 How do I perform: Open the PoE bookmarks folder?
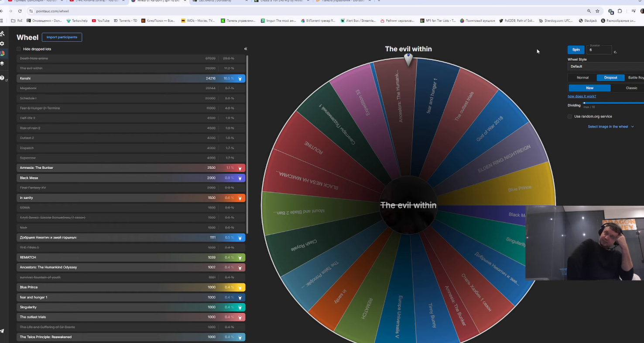click(x=17, y=21)
